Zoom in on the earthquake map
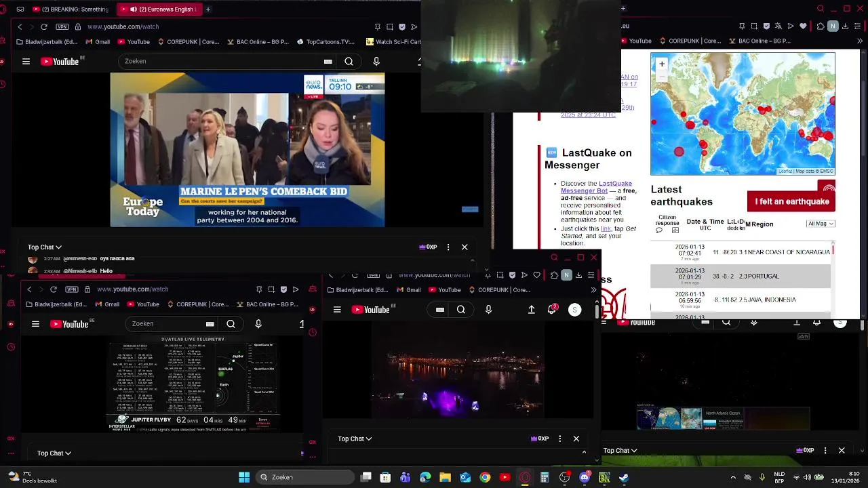Image resolution: width=868 pixels, height=488 pixels. click(x=662, y=64)
